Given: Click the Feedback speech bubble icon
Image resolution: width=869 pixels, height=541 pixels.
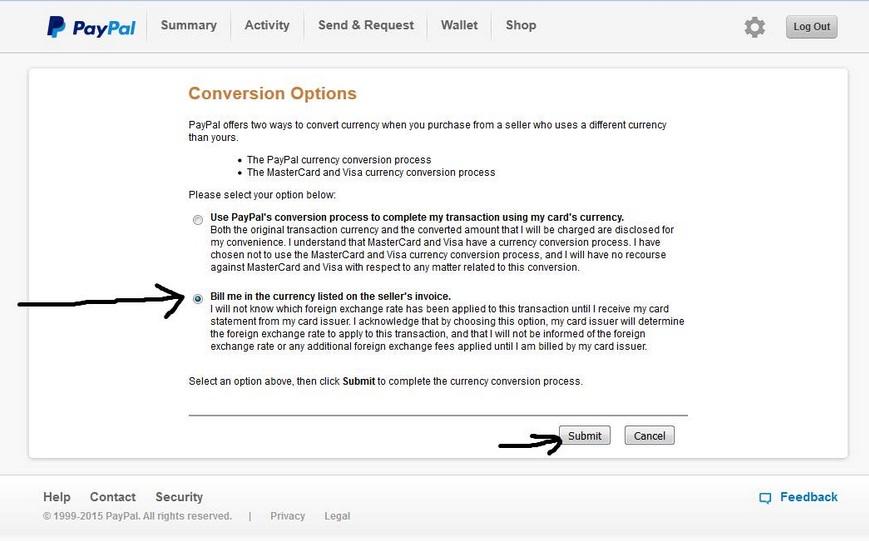Looking at the screenshot, I should [765, 498].
